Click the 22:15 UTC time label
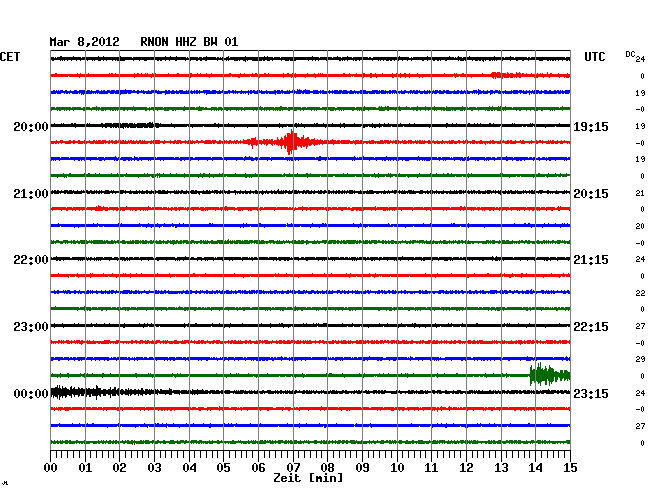650x494 pixels. pos(591,327)
